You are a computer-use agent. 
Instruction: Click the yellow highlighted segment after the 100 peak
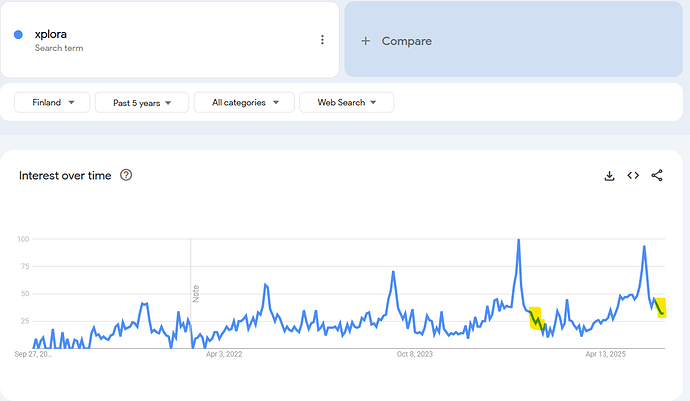tap(535, 319)
